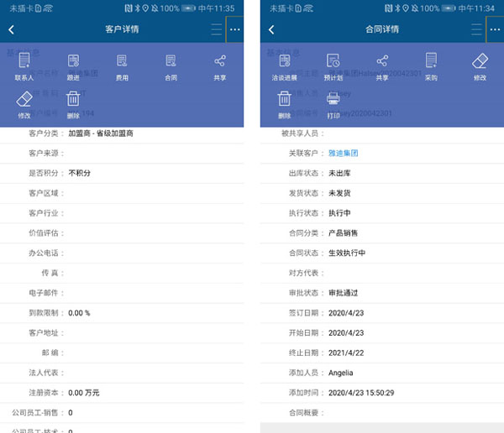This screenshot has width=504, height=433.
Task: Collapse the more menu on 合同详情
Action: 494,29
